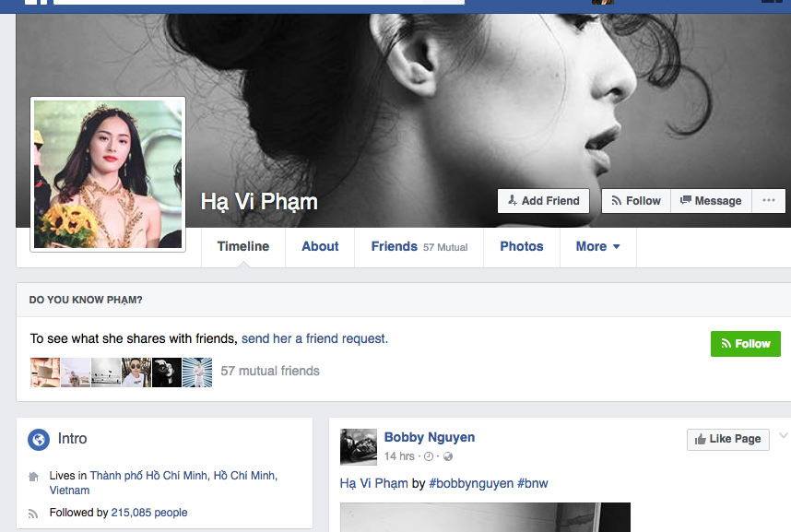Go to the Photos tab
This screenshot has height=532, width=791.
tap(521, 247)
